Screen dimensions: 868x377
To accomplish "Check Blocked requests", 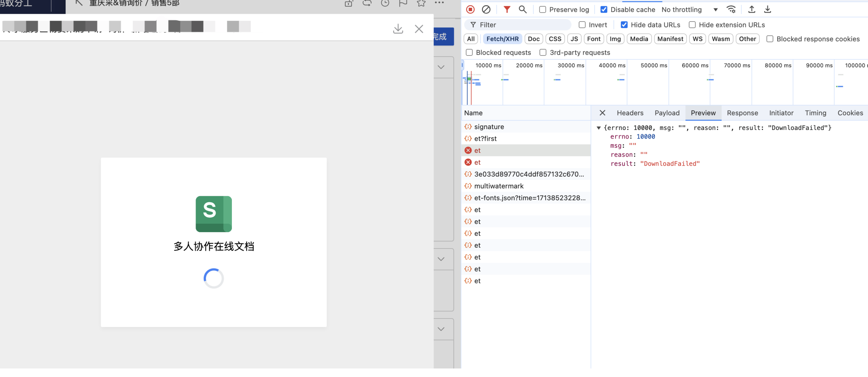I will (x=469, y=53).
